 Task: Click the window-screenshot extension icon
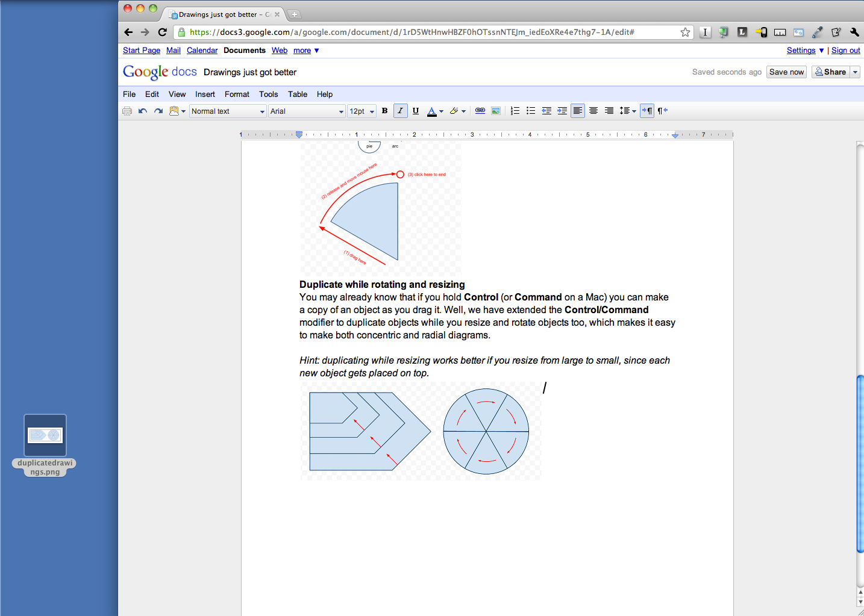[798, 33]
